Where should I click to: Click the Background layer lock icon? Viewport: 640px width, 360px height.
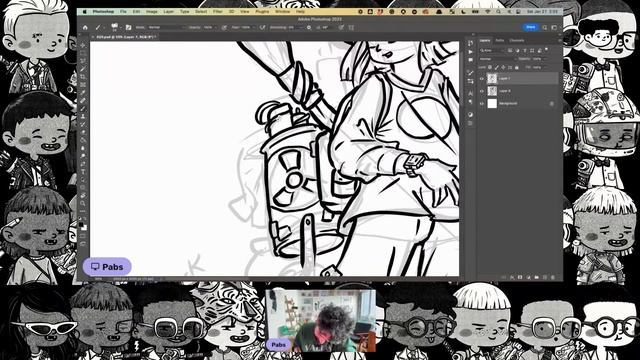pos(552,104)
